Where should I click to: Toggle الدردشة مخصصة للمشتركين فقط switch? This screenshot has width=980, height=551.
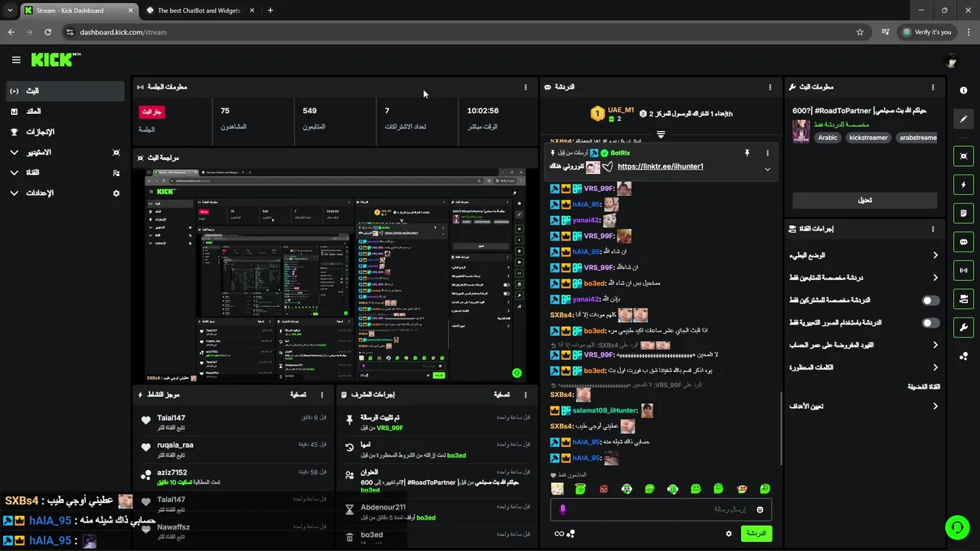(x=930, y=301)
